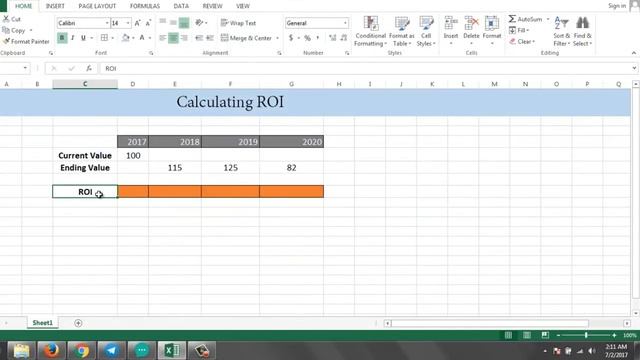The height and width of the screenshot is (360, 640).
Task: Click Merge & Center
Action: pos(246,38)
